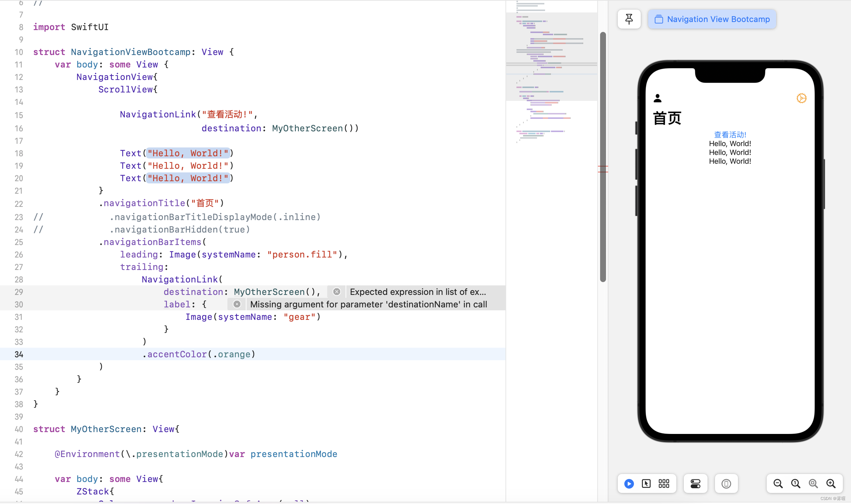Zoom preview to 100 percent
851x504 pixels.
coord(795,483)
